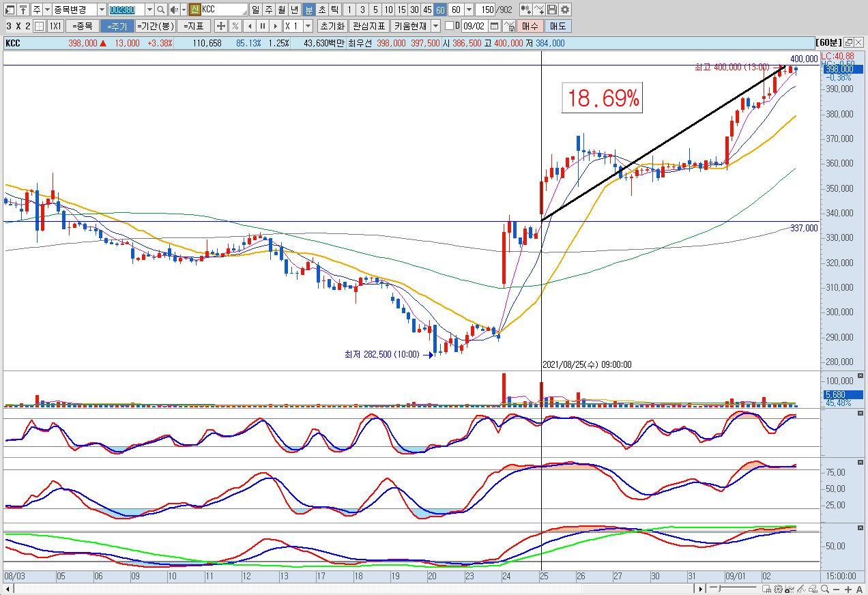Toggle the =주기 sync button
This screenshot has height=595, width=868.
[x=117, y=26]
